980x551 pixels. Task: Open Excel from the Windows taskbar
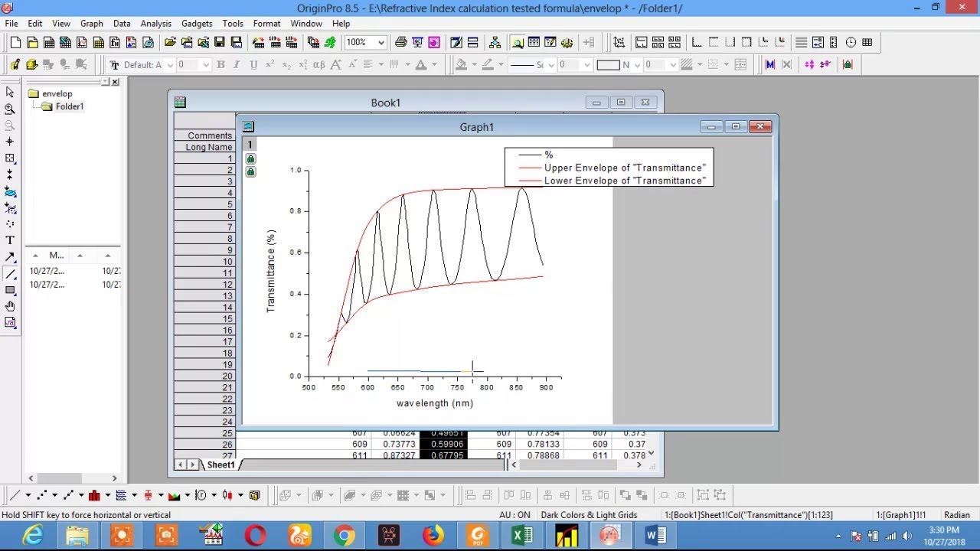click(522, 536)
